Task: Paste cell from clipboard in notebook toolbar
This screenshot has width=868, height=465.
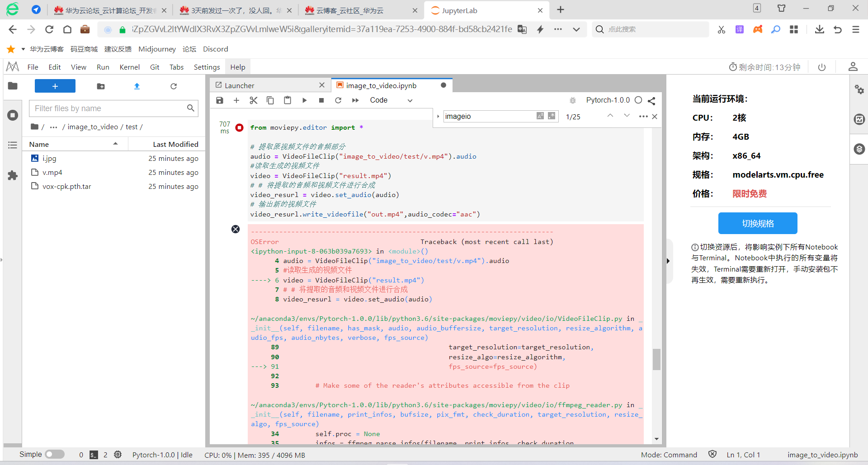Action: [x=288, y=100]
